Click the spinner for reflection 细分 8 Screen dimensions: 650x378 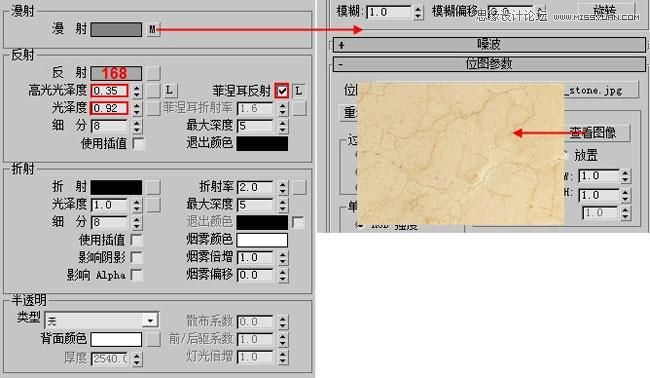[x=136, y=126]
